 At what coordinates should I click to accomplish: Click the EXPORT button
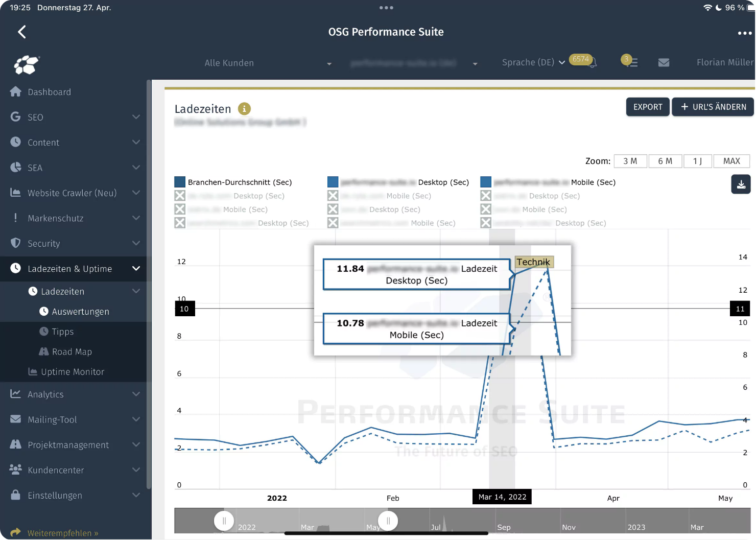[647, 107]
